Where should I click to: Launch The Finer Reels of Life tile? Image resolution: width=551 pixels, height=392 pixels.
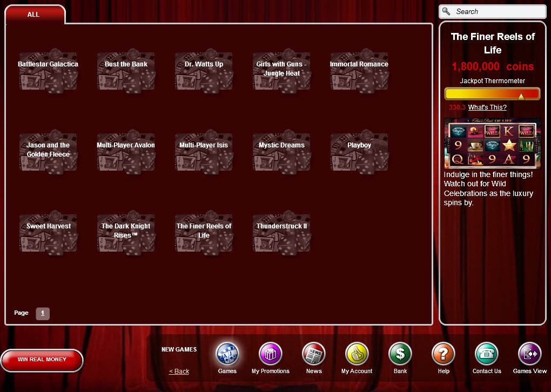click(204, 233)
